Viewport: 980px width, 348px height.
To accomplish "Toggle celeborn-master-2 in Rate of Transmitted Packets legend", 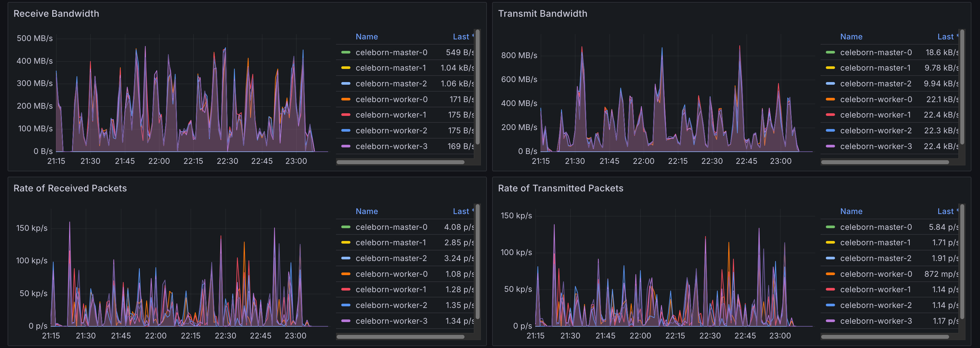I will click(875, 258).
